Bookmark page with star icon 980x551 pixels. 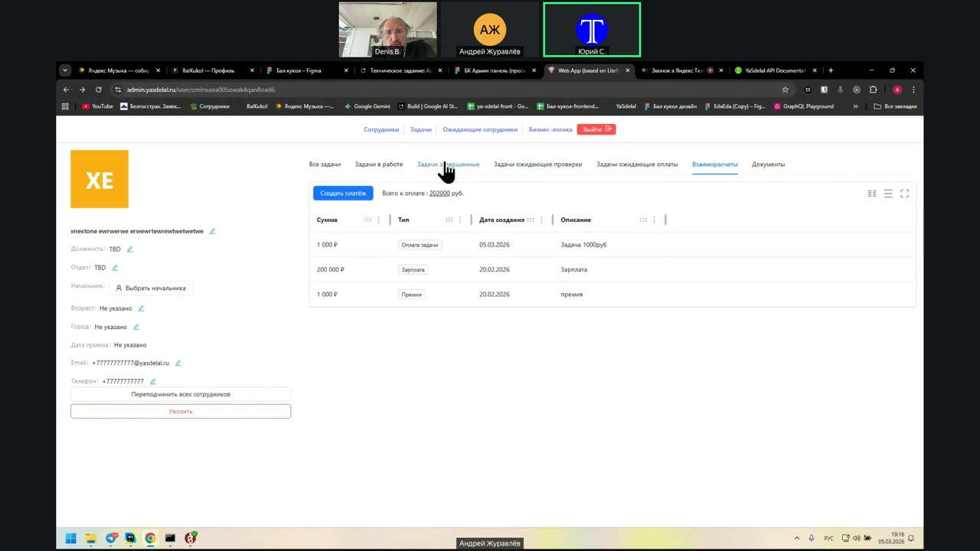[x=785, y=90]
